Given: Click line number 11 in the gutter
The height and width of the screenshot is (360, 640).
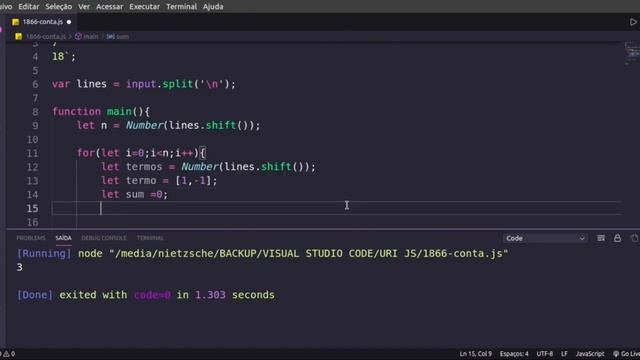Looking at the screenshot, I should point(32,153).
